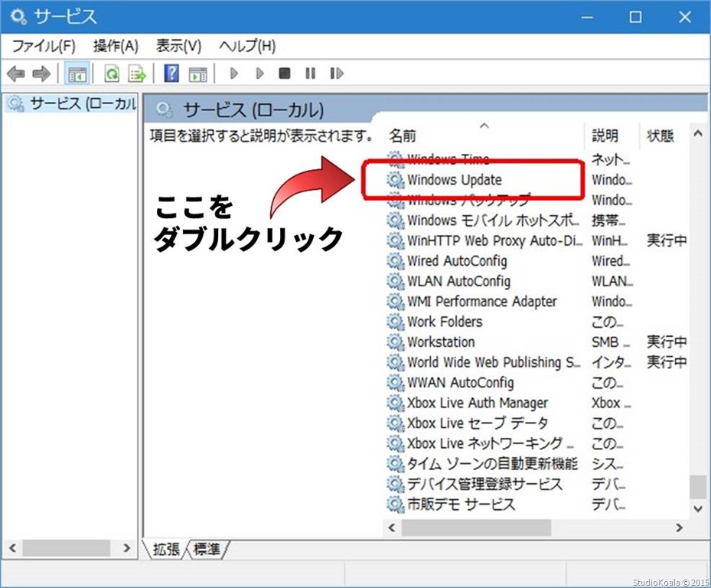
Task: Click the service list horizontal scroll right arrow
Action: (x=679, y=528)
